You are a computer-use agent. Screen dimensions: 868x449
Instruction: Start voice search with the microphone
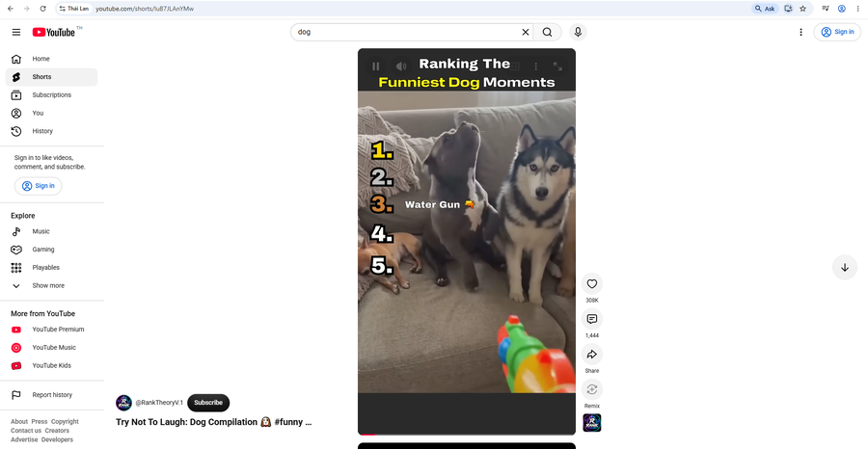click(578, 32)
